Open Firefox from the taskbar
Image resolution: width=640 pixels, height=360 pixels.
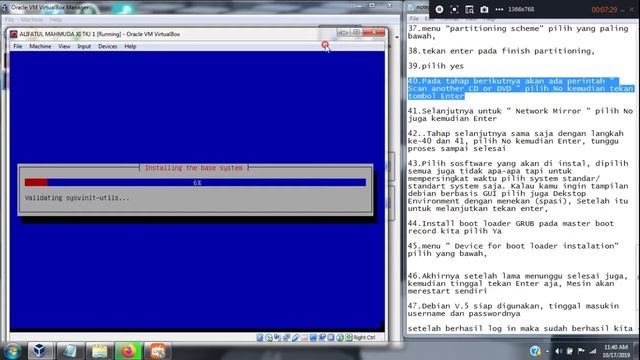point(128,351)
